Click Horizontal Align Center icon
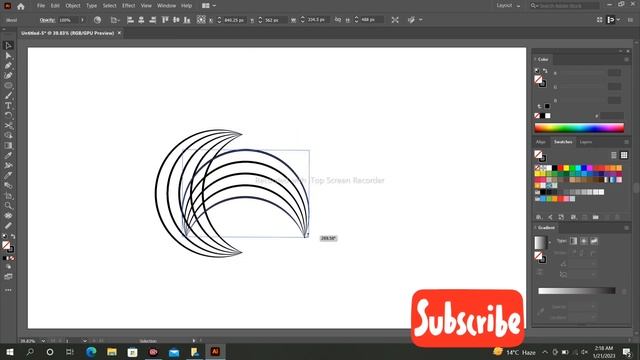The width and height of the screenshot is (640, 360). click(x=141, y=20)
